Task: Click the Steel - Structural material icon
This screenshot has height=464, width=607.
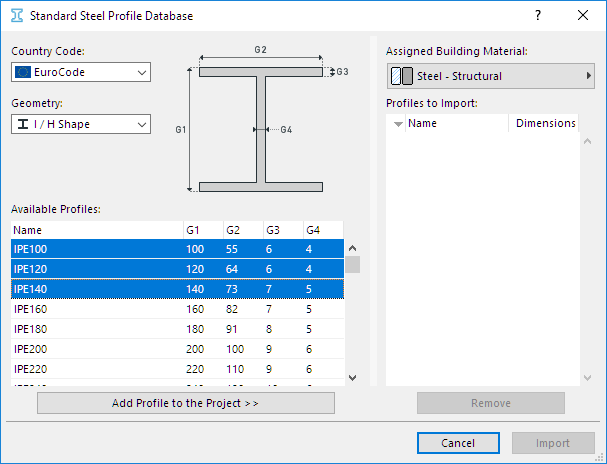Action: pyautogui.click(x=401, y=76)
